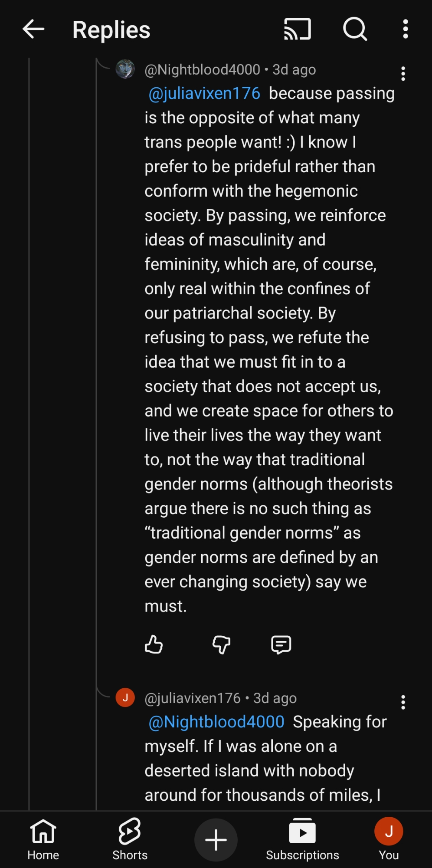Go back using the back arrow

(x=33, y=30)
